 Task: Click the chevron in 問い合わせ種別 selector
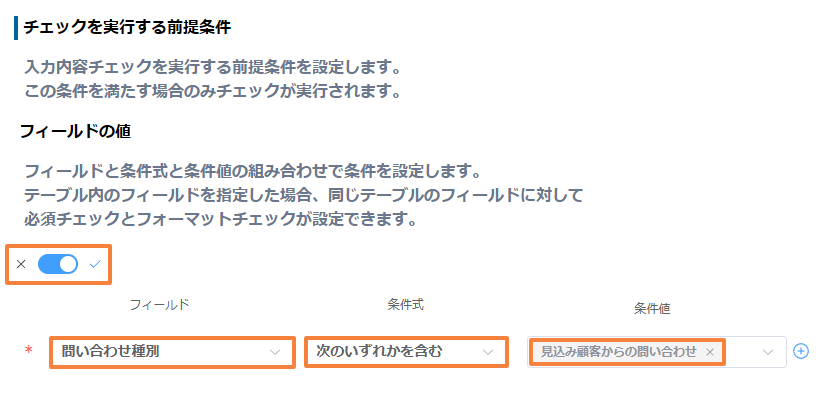(274, 351)
